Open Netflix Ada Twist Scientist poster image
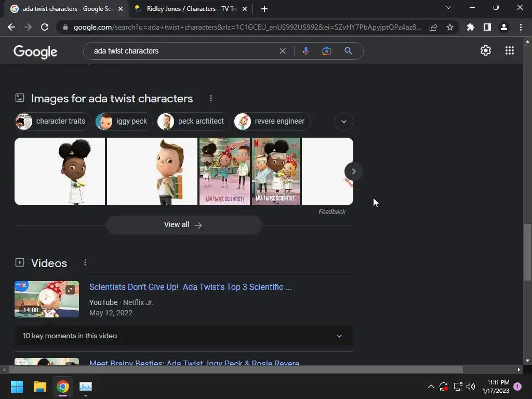Image resolution: width=532 pixels, height=399 pixels. tap(276, 171)
